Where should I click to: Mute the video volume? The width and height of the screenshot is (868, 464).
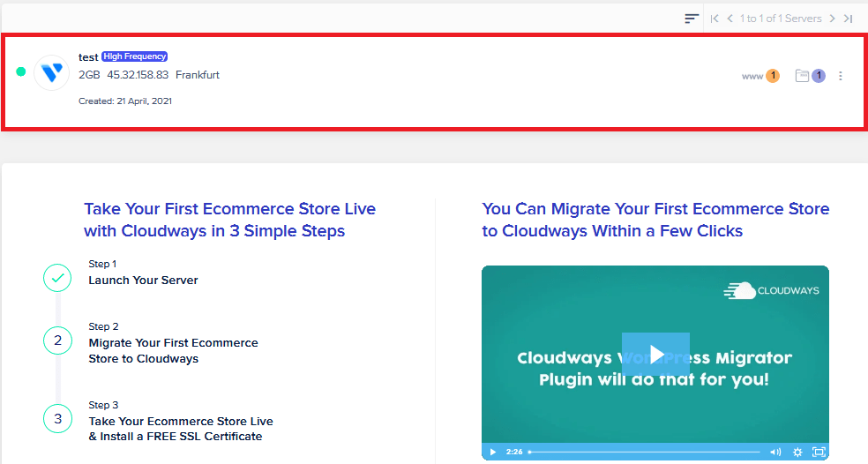775,452
